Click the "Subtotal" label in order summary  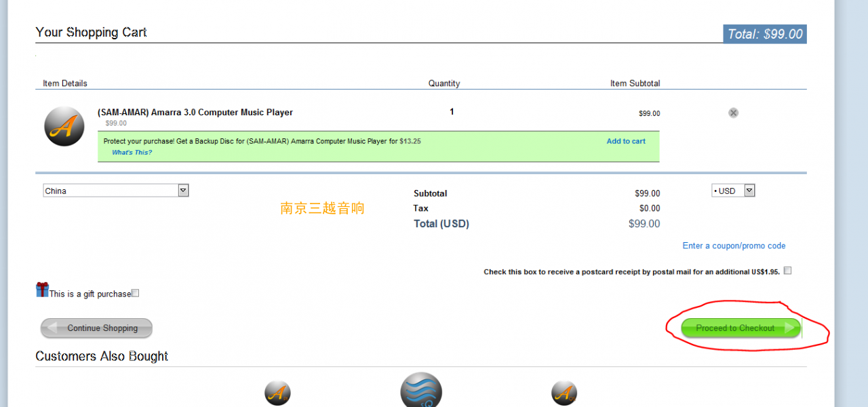[x=431, y=193]
